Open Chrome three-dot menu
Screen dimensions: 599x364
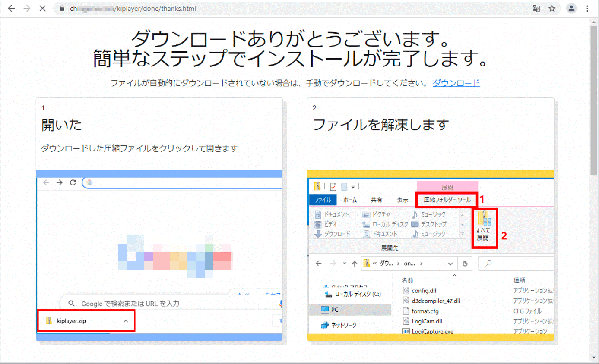pos(588,9)
